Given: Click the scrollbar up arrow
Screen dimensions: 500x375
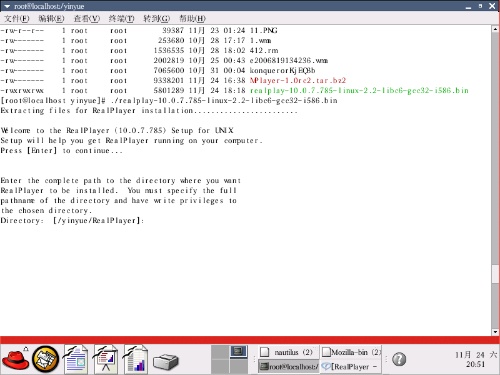Looking at the screenshot, I should coord(495,29).
